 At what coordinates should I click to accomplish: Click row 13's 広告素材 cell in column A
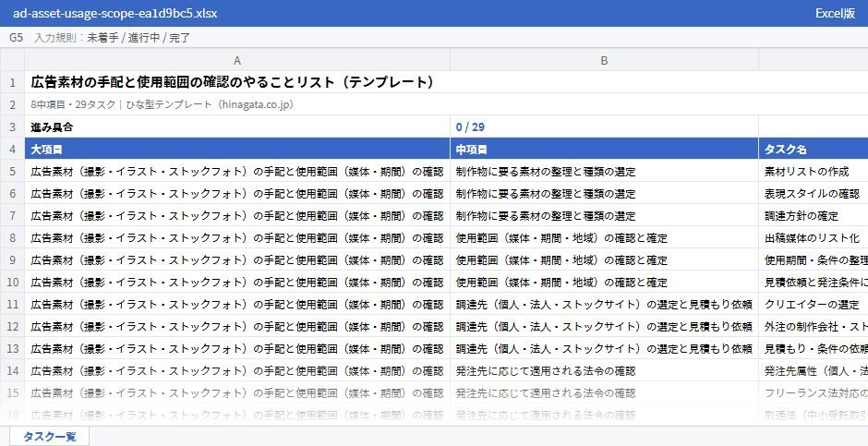(237, 348)
